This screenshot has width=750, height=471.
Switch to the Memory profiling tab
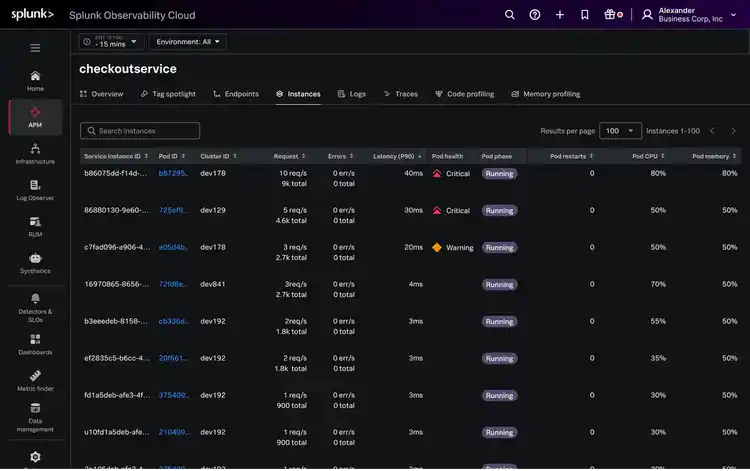(x=545, y=94)
